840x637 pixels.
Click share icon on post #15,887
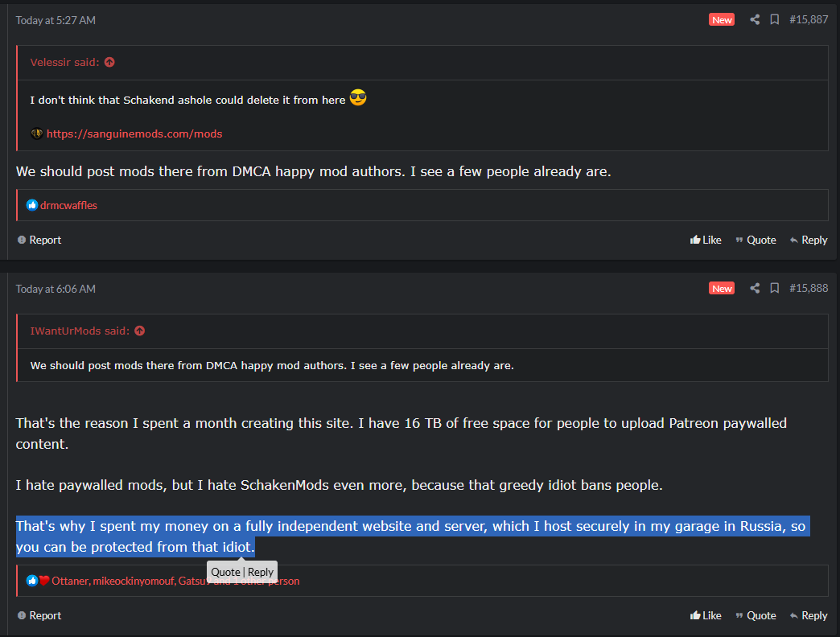point(755,19)
